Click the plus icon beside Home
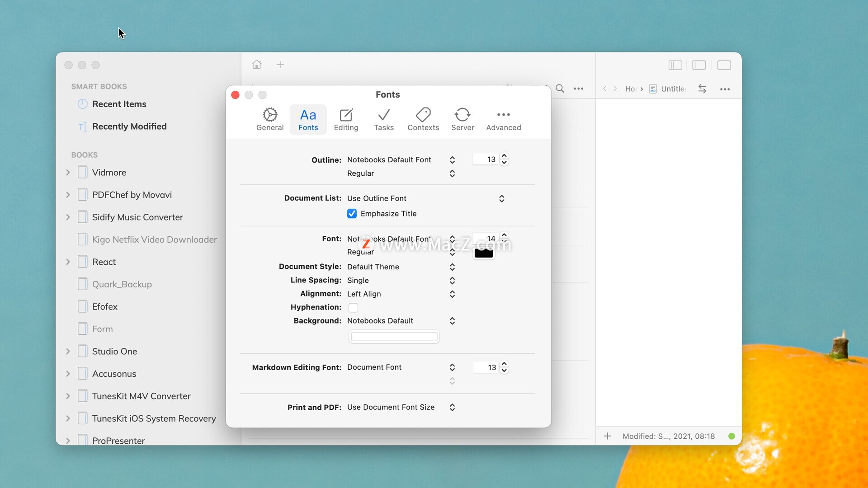Screen dimensions: 868x488 [280, 65]
